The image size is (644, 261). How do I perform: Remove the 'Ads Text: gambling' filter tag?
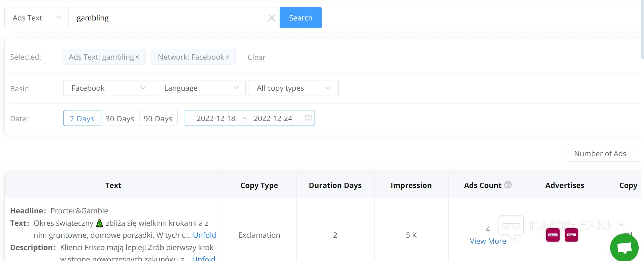click(137, 57)
